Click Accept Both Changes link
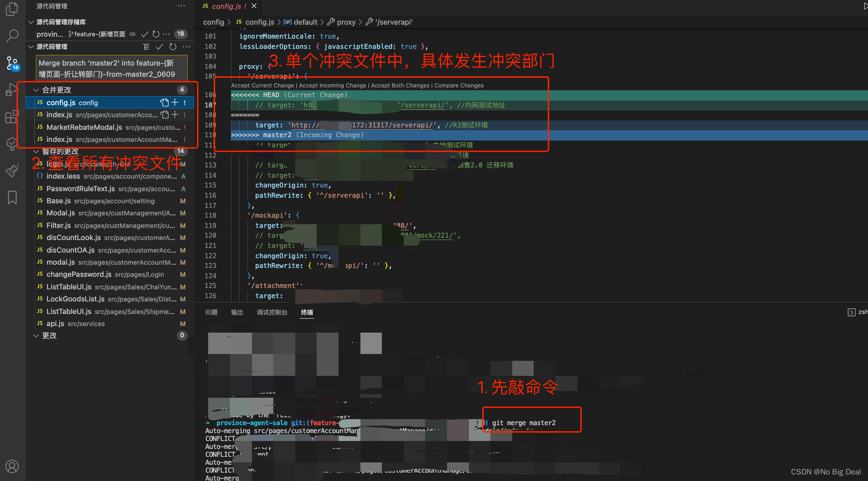 point(400,86)
